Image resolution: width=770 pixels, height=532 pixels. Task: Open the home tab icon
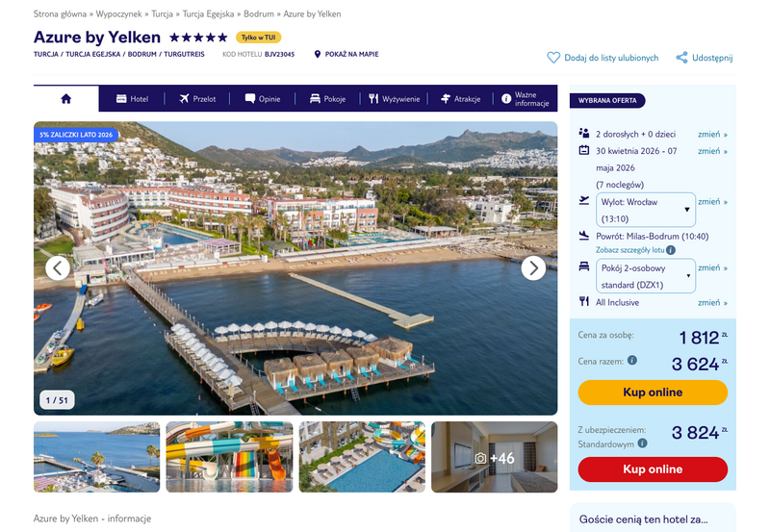[x=65, y=99]
